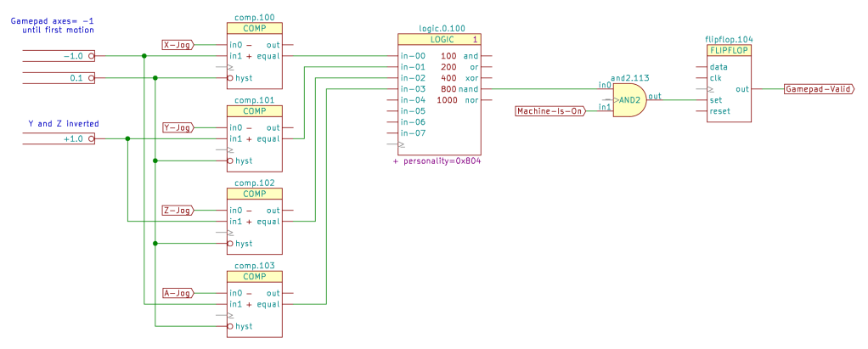Screen dimensions: 868x349
Task: Click the LOGIC block title bar
Action: [x=438, y=39]
